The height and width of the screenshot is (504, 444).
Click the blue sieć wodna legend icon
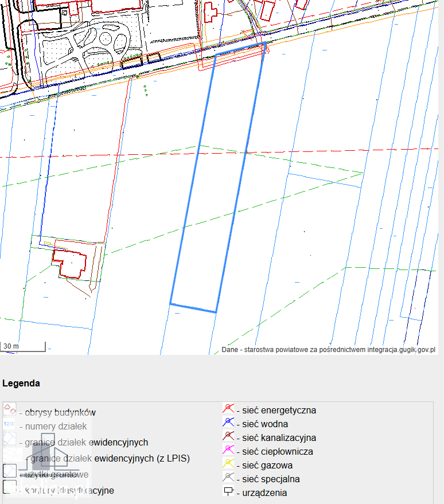[x=228, y=423]
